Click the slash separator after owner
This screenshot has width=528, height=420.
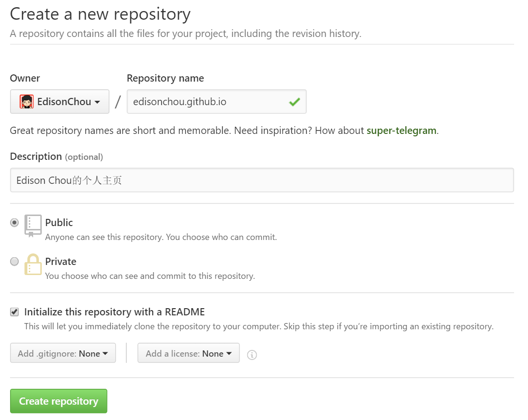click(x=118, y=102)
